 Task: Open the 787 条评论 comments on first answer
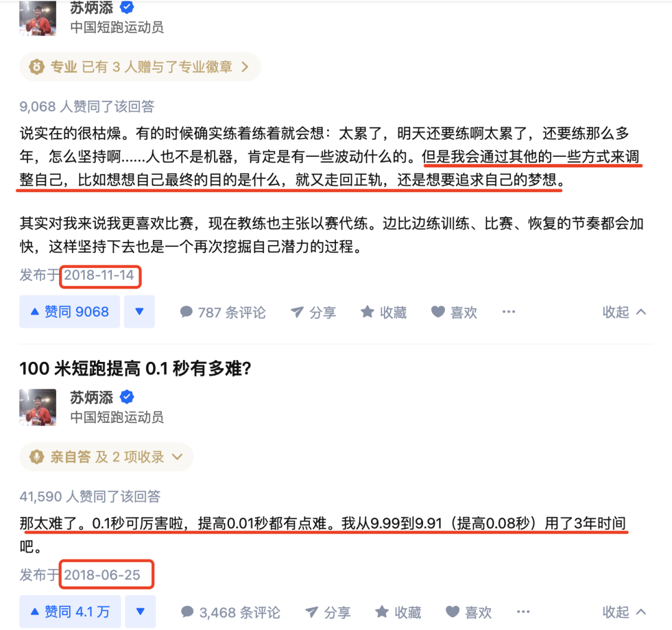point(223,312)
